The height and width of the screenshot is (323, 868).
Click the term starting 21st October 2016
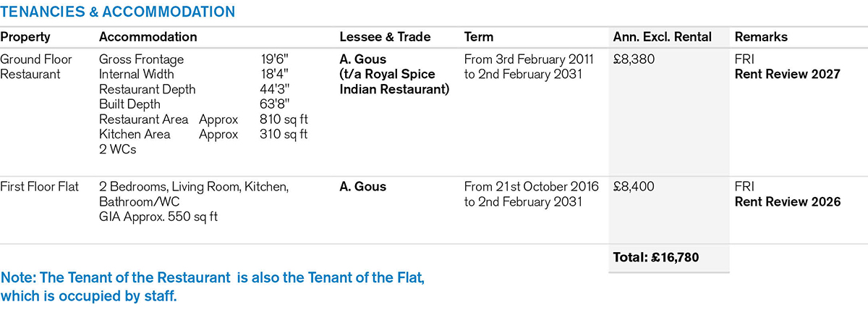(531, 194)
